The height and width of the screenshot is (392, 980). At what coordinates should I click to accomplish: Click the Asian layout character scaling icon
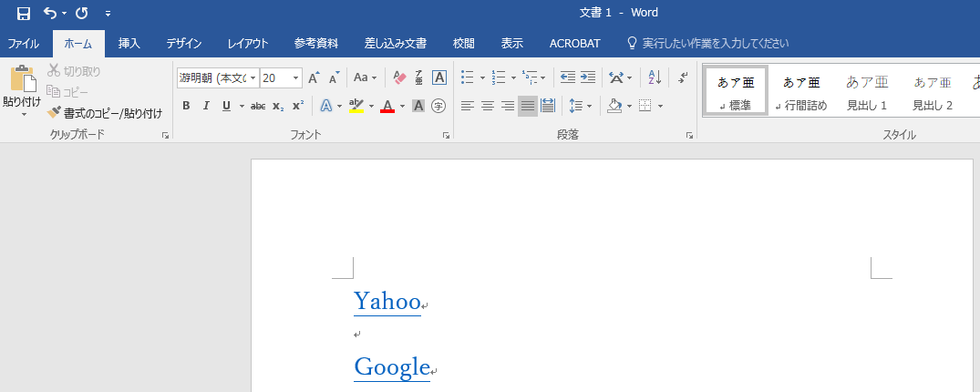pos(616,77)
